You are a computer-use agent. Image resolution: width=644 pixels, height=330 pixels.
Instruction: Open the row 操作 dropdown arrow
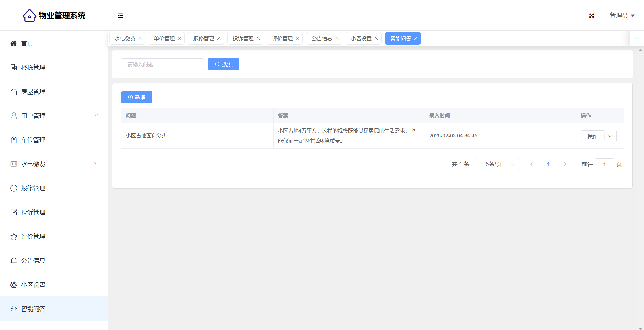coord(610,136)
